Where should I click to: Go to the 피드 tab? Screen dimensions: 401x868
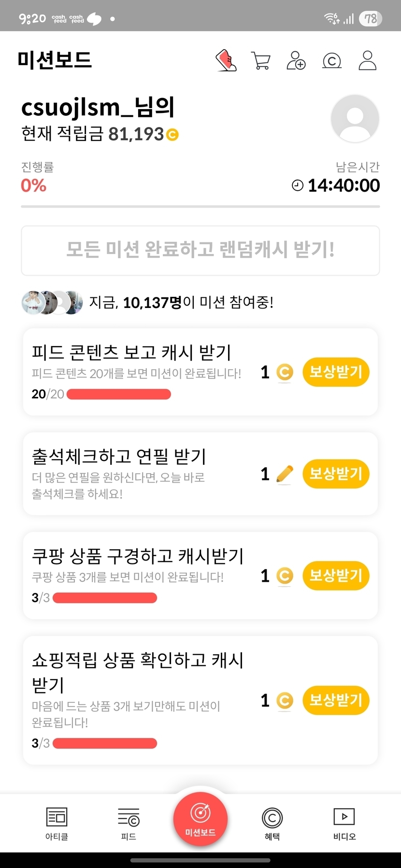[129, 824]
